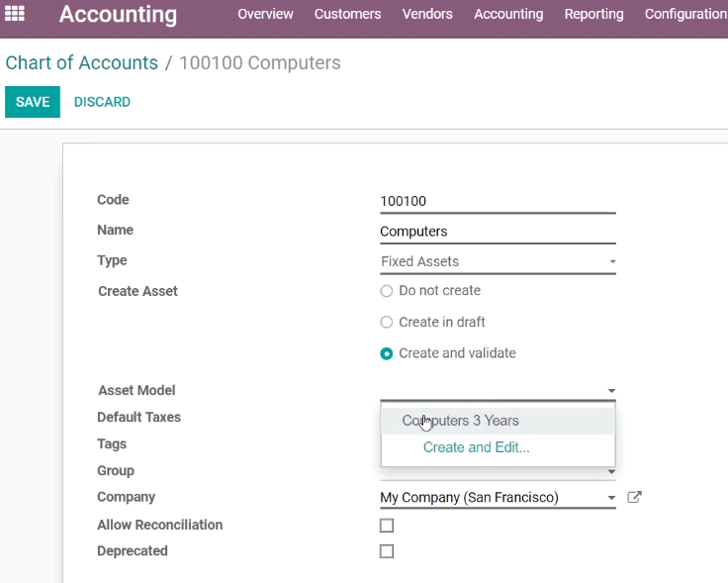The height and width of the screenshot is (583, 728).
Task: Tick the Deprecated checkbox
Action: [x=387, y=551]
